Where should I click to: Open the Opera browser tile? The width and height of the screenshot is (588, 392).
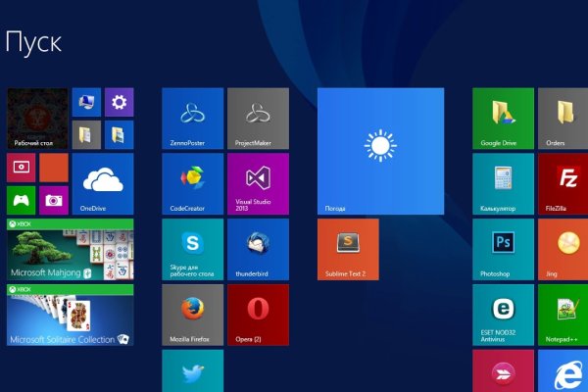coord(258,315)
